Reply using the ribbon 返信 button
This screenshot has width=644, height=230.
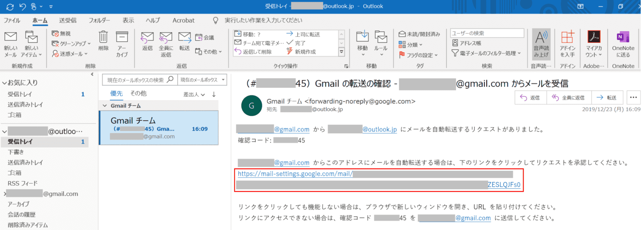pyautogui.click(x=147, y=42)
